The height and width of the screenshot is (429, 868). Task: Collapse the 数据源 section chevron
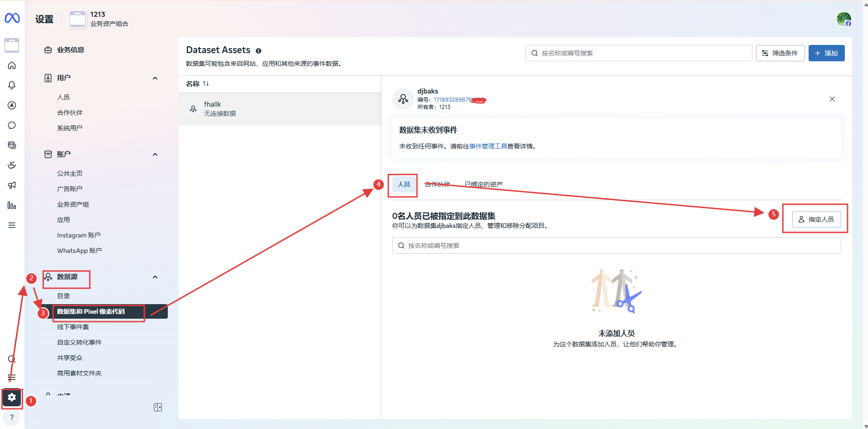(155, 277)
